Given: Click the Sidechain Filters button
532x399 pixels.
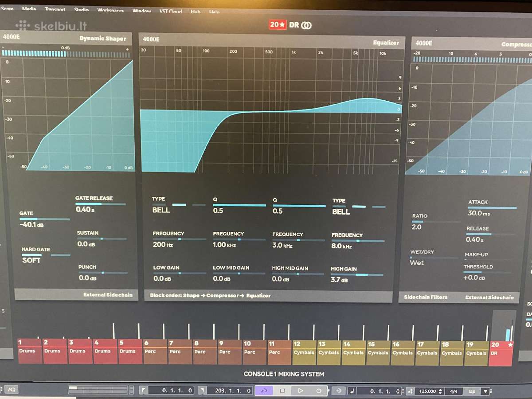Looking at the screenshot, I should point(426,297).
